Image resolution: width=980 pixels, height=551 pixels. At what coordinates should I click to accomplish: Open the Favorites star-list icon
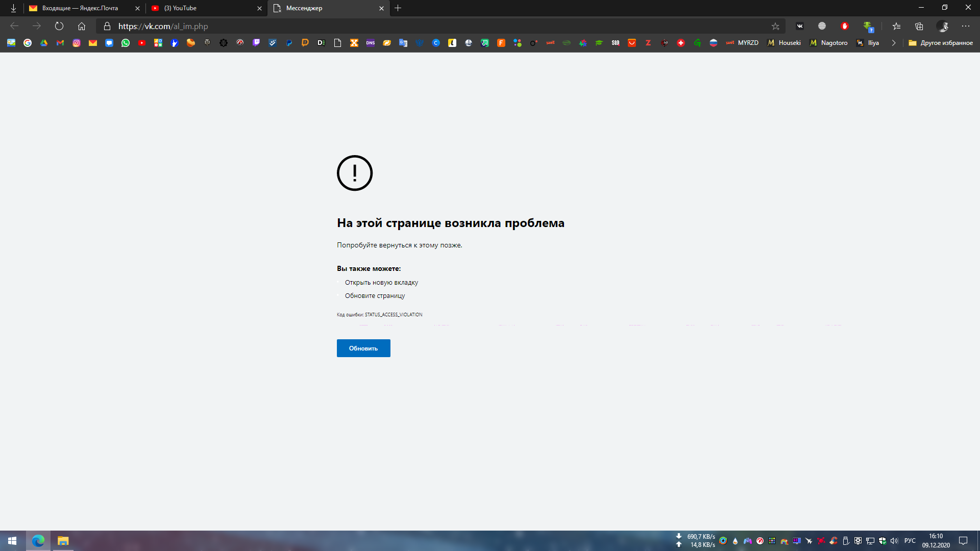click(896, 26)
